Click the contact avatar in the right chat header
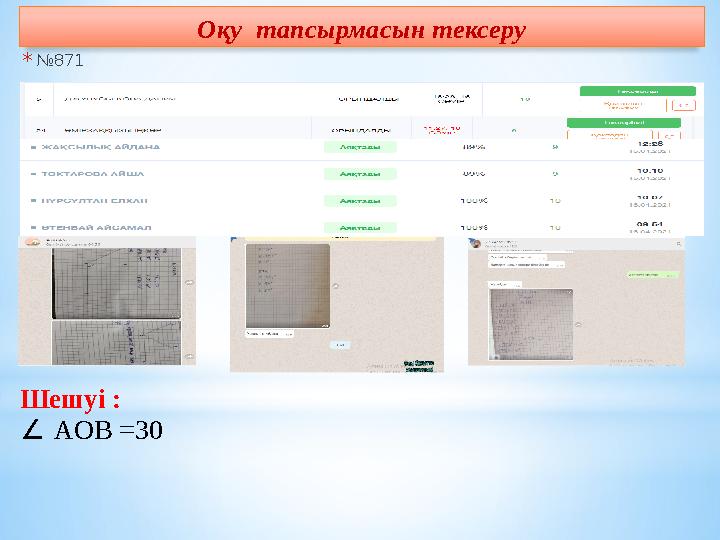The height and width of the screenshot is (540, 720). (475, 243)
